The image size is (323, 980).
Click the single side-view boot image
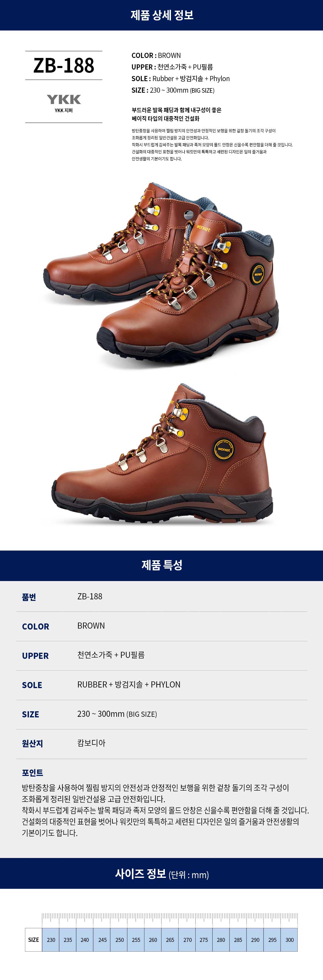[x=163, y=455]
